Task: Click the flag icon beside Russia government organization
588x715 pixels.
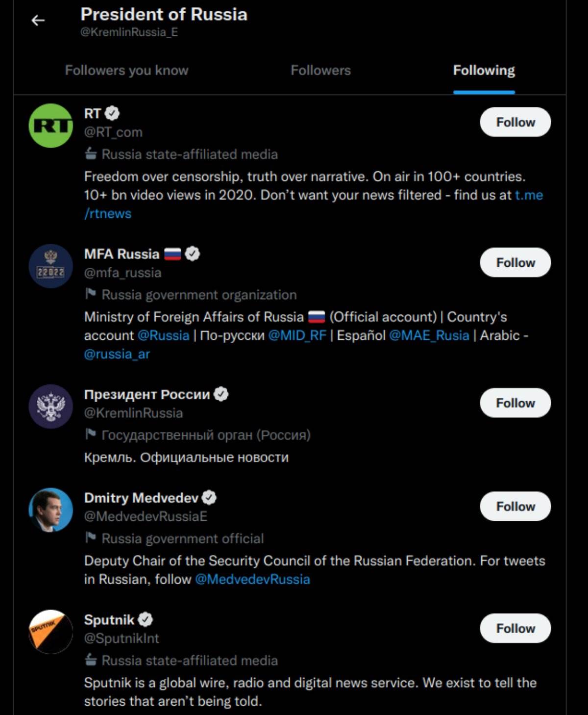Action: point(90,294)
